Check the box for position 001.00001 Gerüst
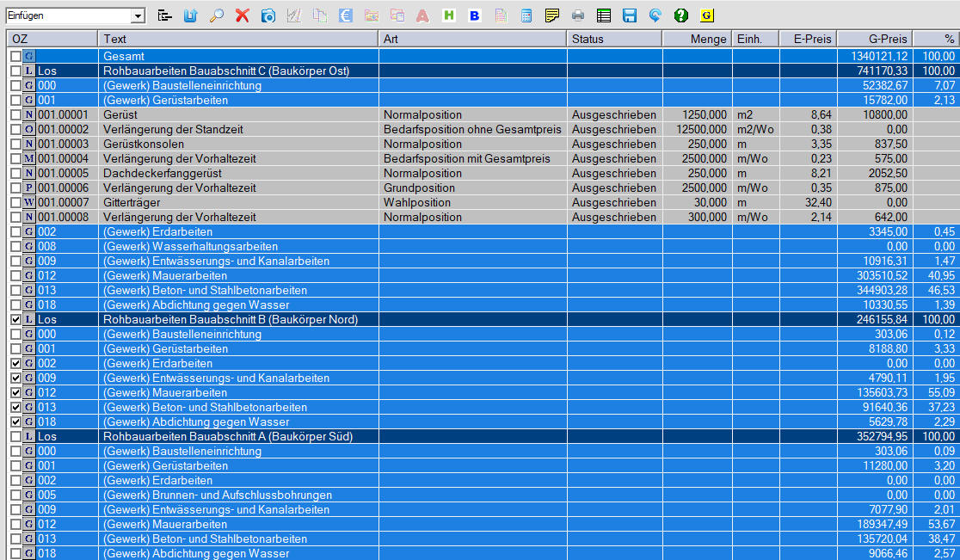This screenshot has height=560, width=960. [16, 115]
